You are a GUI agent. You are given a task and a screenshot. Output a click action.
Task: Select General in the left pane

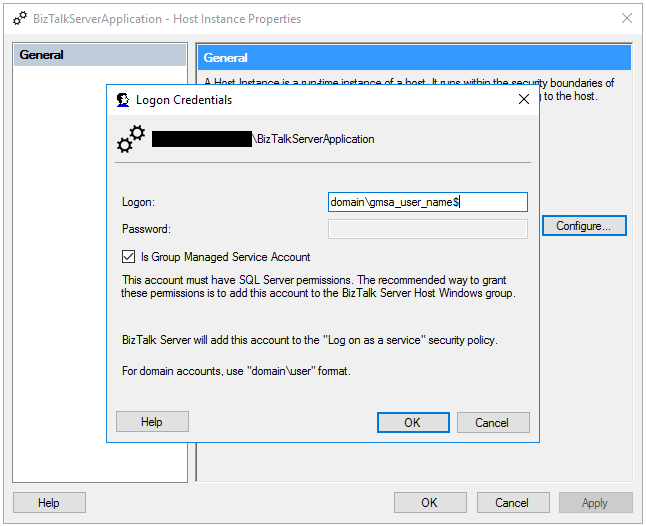pos(100,55)
